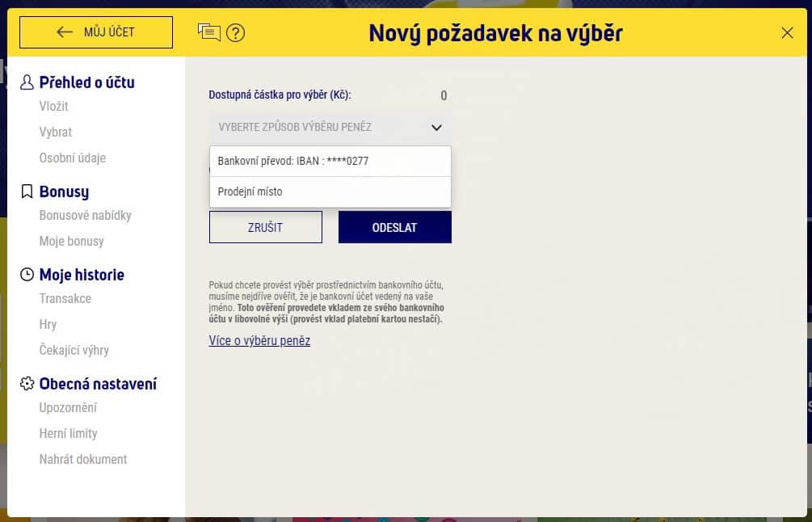Viewport: 812px width, 522px height.
Task: Click the available amount value 0
Action: click(444, 96)
